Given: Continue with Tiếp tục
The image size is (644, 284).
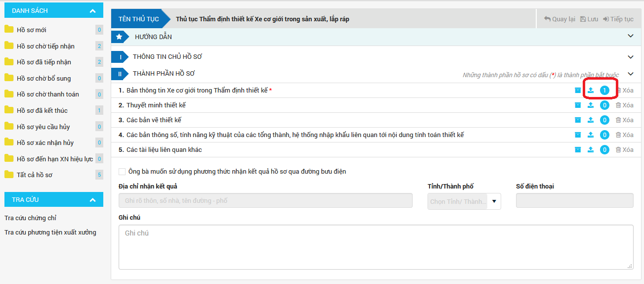Looking at the screenshot, I should (x=618, y=19).
